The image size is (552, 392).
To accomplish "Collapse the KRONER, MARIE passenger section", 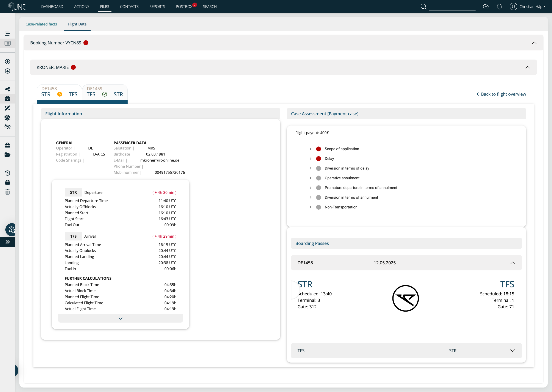I will (527, 67).
